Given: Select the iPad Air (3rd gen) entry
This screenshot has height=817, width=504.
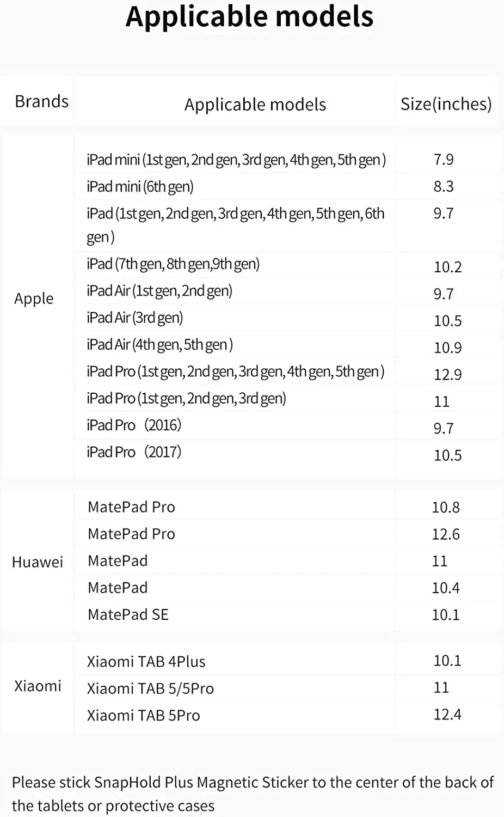Looking at the screenshot, I should [x=134, y=318].
